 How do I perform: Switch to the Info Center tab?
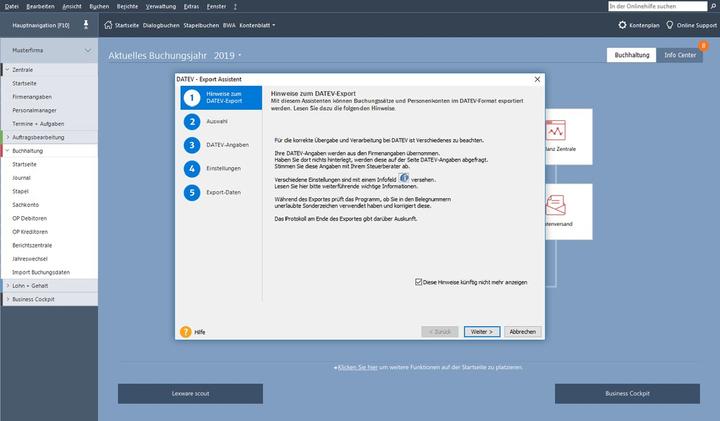[680, 55]
